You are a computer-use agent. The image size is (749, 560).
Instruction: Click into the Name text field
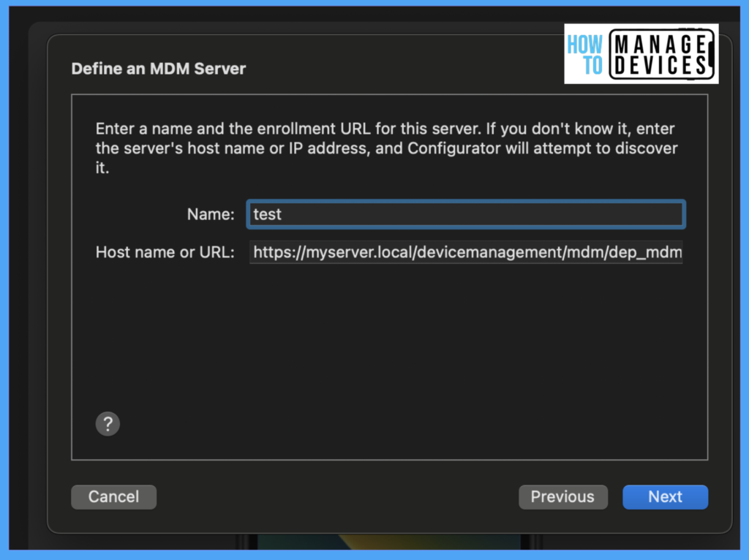[466, 214]
